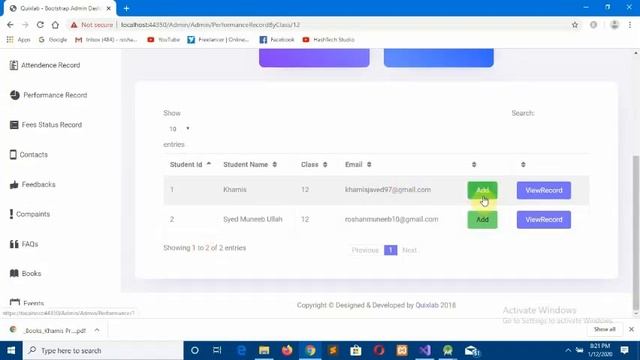Open the HashTech Studio bookmark
Screen dimensions: 640x360
point(328,40)
